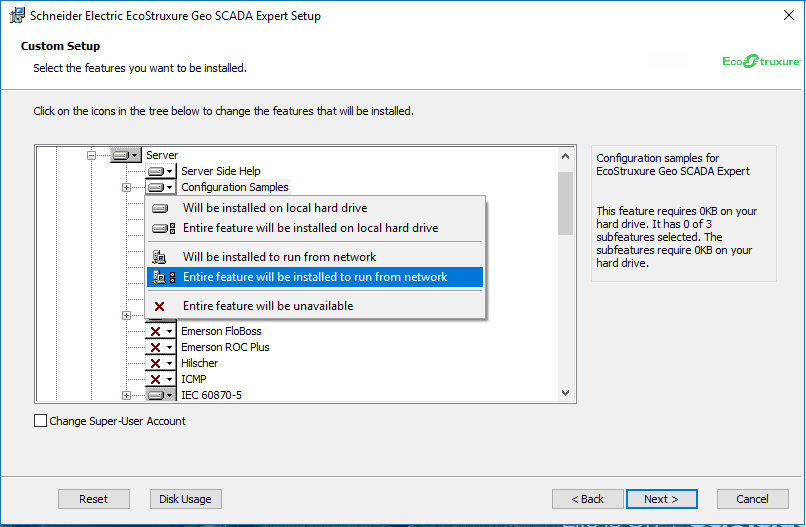Click the Disk Usage button
The image size is (806, 527).
tap(186, 499)
